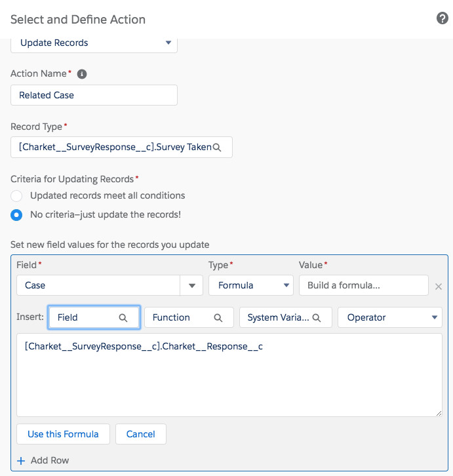Viewport: 453px width, 476px height.
Task: Click the Add Row link
Action: pyautogui.click(x=49, y=460)
